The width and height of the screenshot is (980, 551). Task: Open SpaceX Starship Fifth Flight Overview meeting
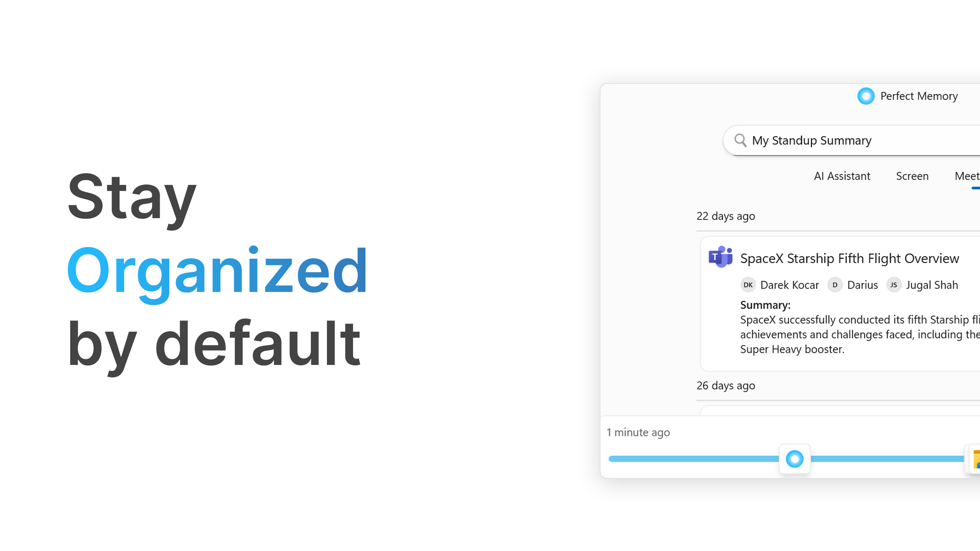pos(849,259)
